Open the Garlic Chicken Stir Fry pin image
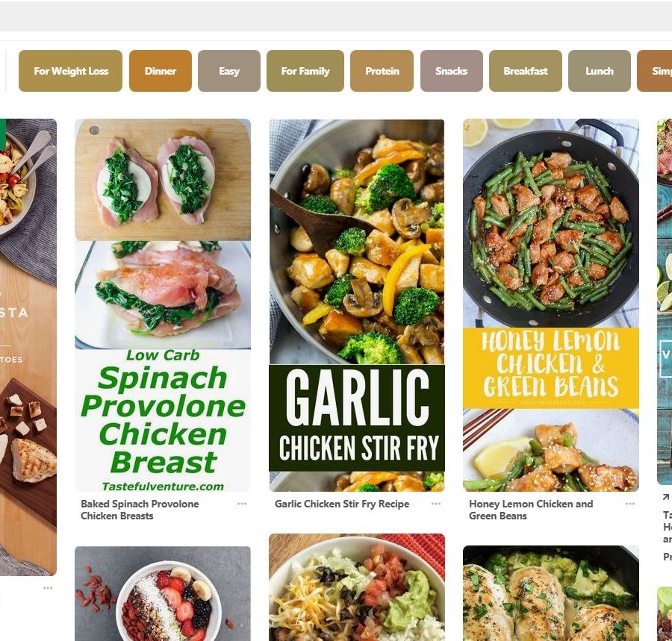This screenshot has width=672, height=641. 357,305
